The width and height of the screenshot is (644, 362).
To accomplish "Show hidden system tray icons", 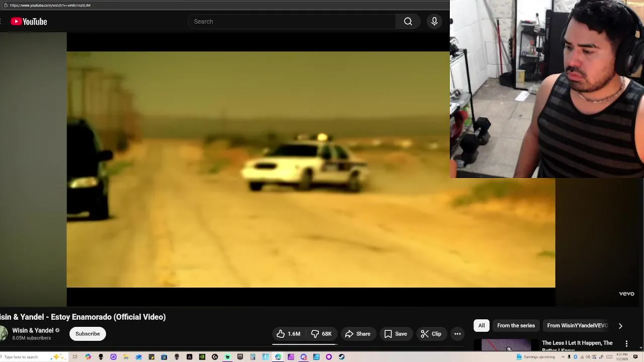I will click(x=563, y=357).
